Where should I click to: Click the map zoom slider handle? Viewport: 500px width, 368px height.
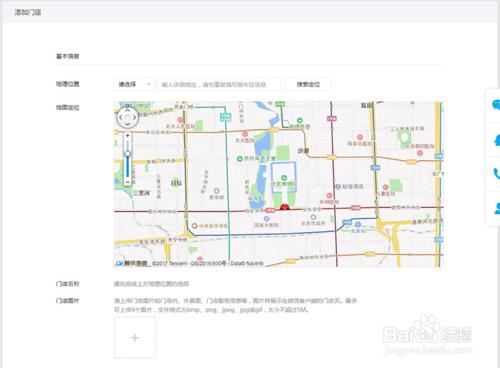click(x=127, y=154)
